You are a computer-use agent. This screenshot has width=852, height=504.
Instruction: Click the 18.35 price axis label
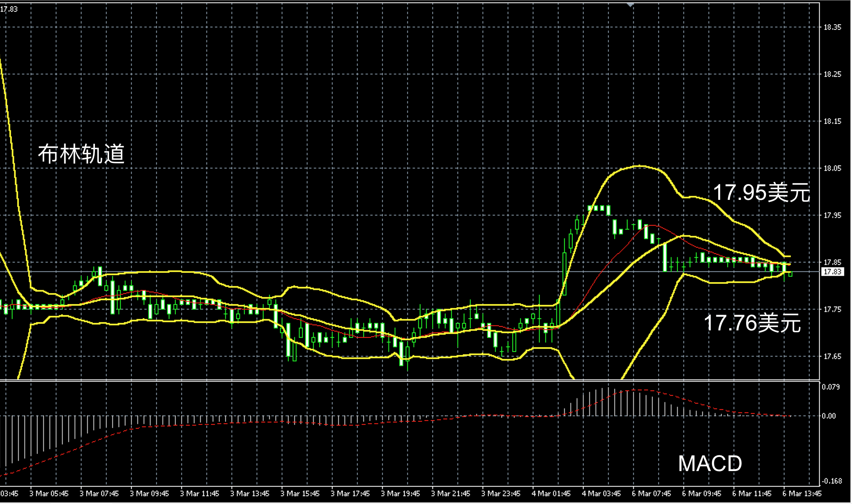pyautogui.click(x=832, y=27)
